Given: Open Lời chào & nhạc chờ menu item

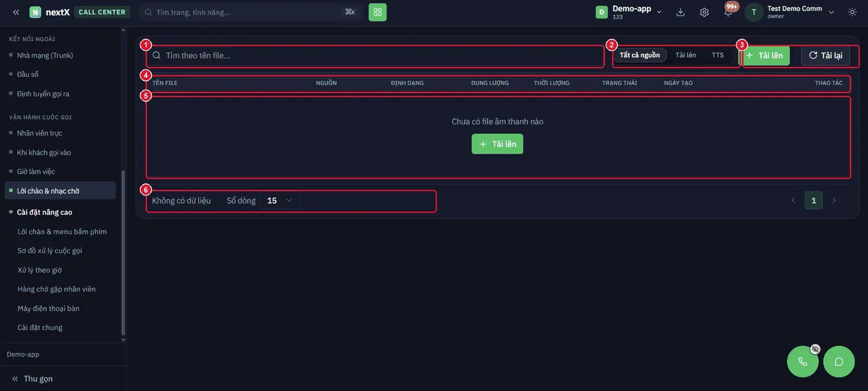Looking at the screenshot, I should click(60, 191).
